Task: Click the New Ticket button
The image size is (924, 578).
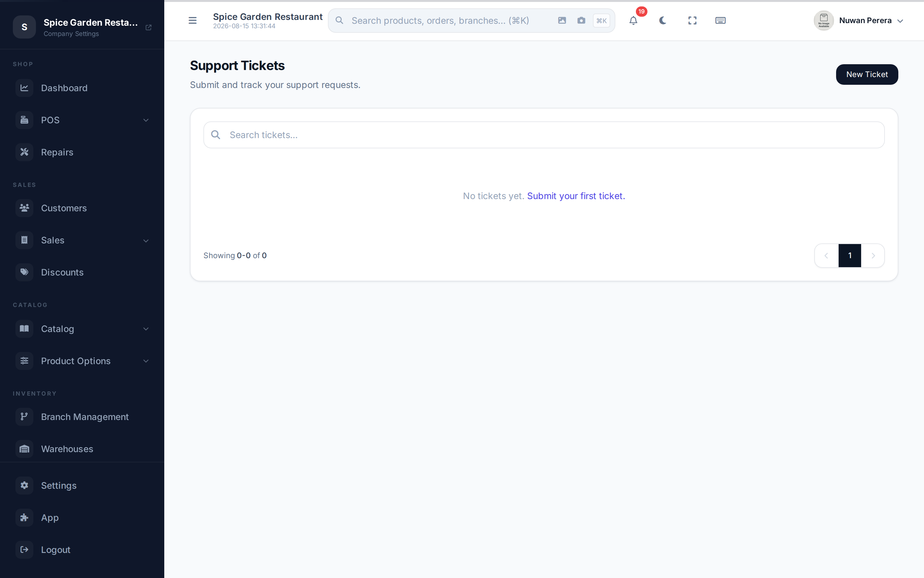Action: [x=867, y=74]
